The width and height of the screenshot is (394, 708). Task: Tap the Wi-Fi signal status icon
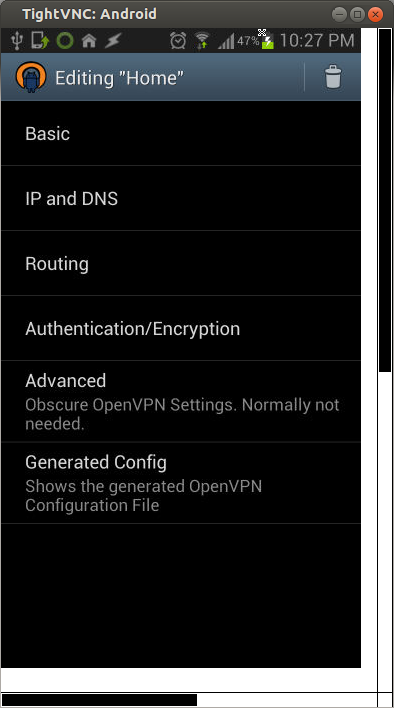[x=202, y=41]
